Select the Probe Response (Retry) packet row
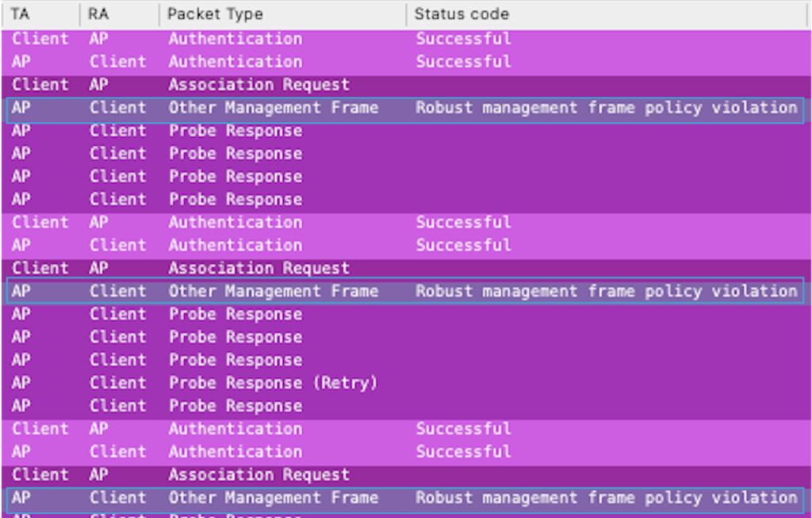Viewport: 812px width, 518px height. pos(273,383)
